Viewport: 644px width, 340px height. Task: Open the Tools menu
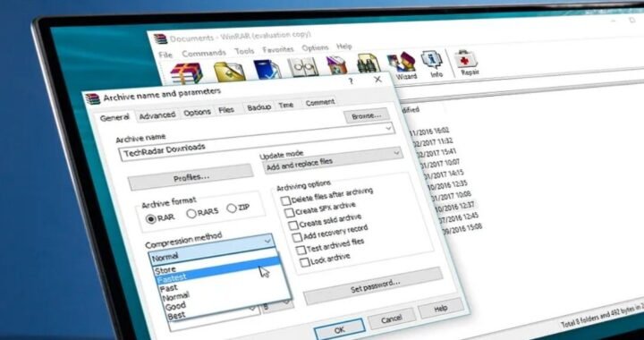pos(244,51)
